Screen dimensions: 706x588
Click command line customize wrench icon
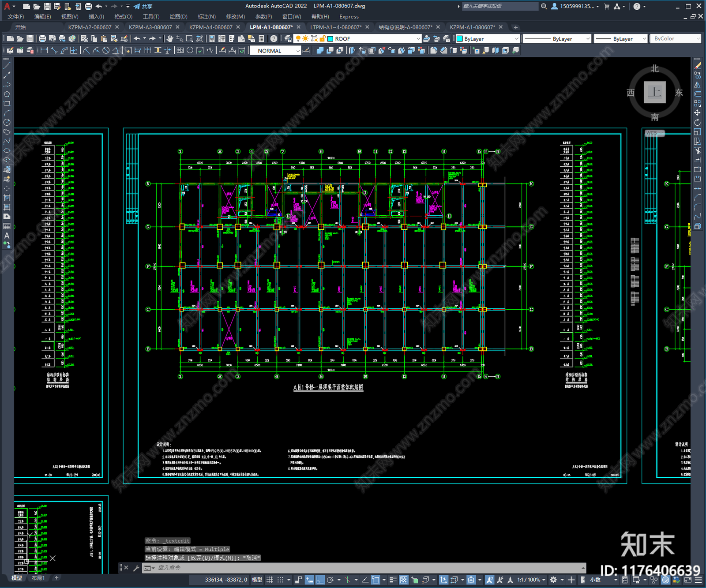(136, 568)
